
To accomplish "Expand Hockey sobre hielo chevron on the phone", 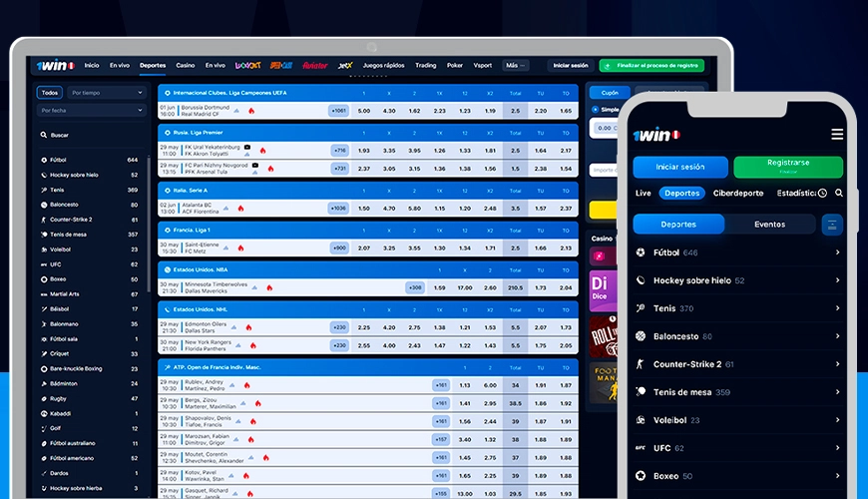I will pos(837,280).
